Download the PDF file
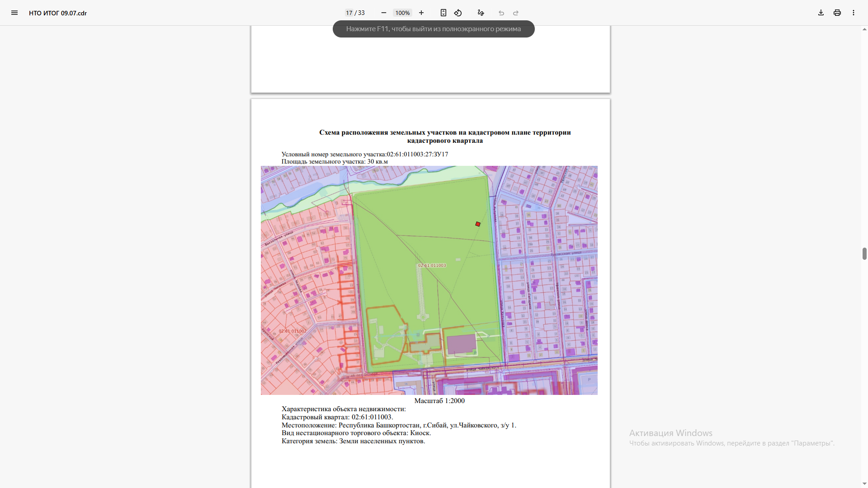Screen dimensions: 868x488 point(821,13)
